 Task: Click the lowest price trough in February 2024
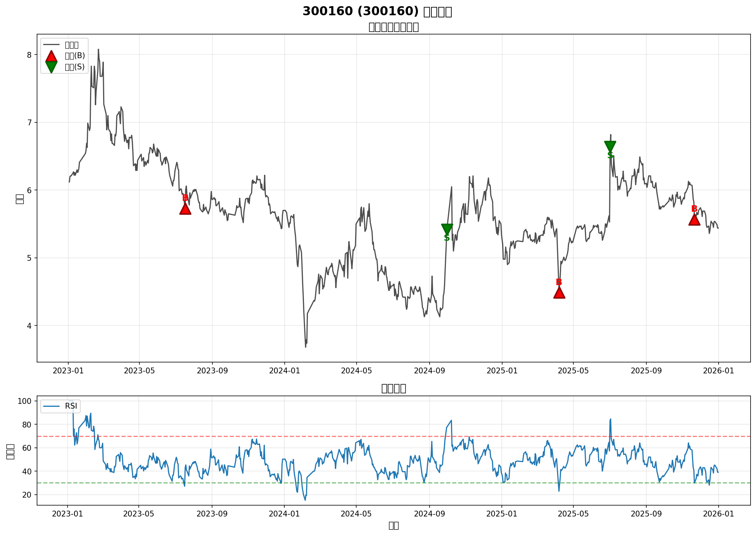click(305, 347)
